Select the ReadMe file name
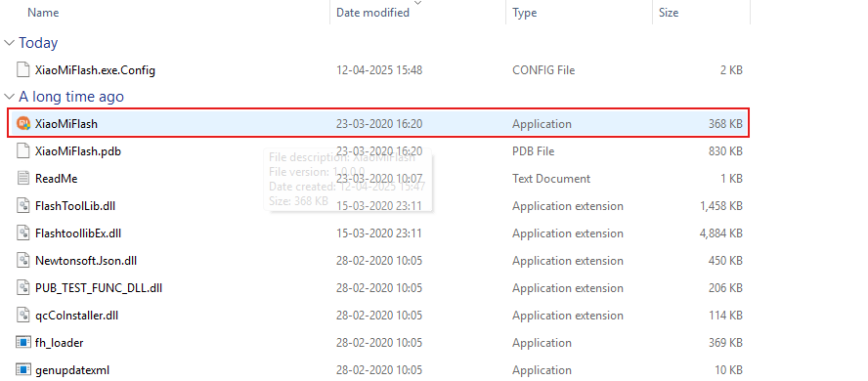Screen dimensions: 868x381 (57, 179)
